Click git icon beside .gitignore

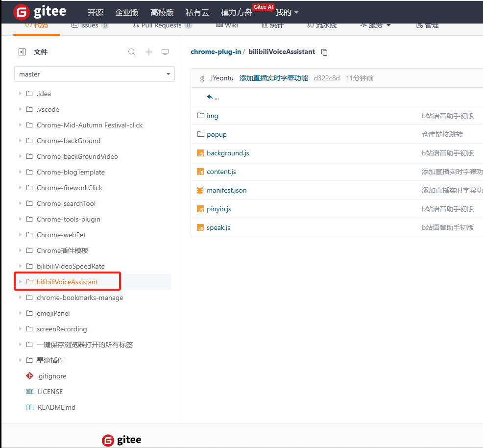29,376
